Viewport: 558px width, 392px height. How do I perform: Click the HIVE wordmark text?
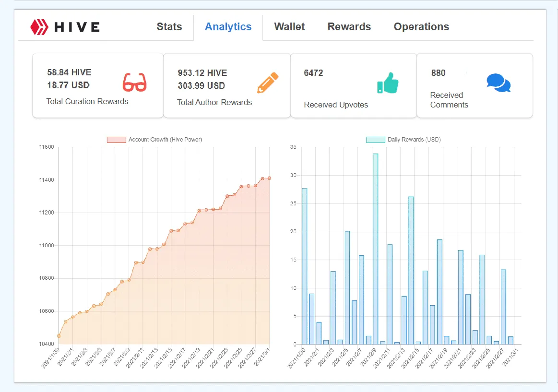pos(77,27)
